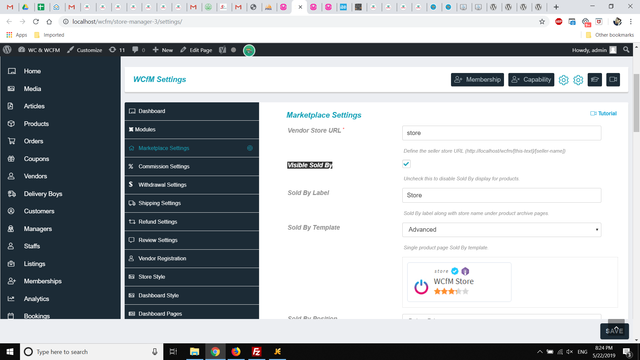640x360 pixels.
Task: Click the admin bar search icon
Action: (626, 50)
